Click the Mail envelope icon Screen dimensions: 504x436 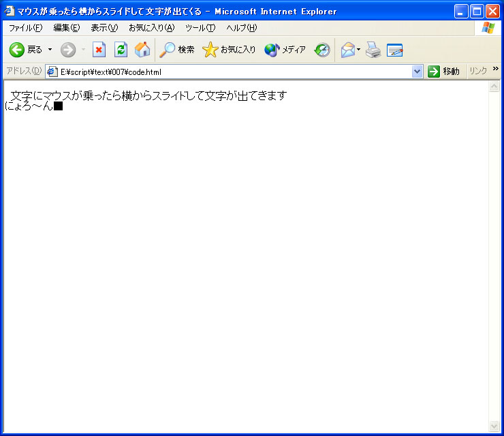pos(348,50)
